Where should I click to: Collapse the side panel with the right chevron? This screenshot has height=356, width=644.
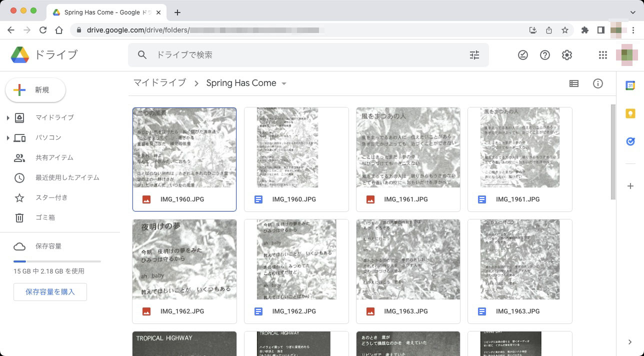(x=629, y=342)
